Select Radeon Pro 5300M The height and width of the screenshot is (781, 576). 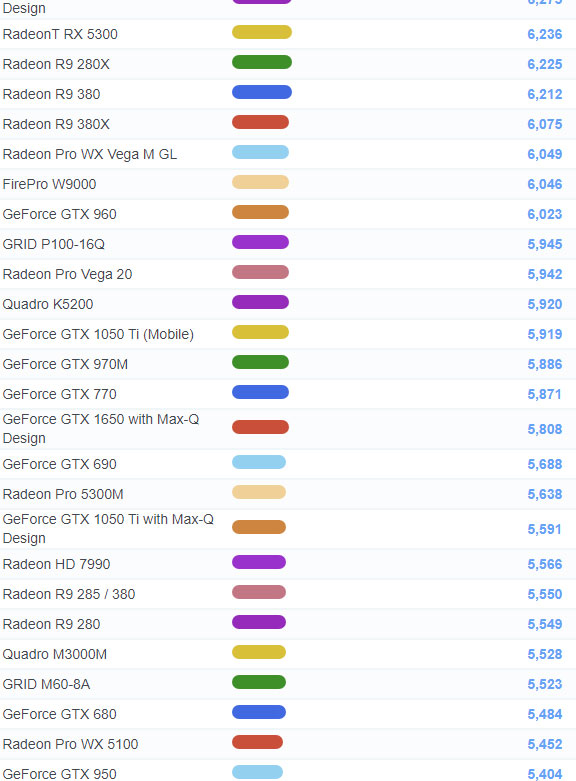(x=63, y=494)
